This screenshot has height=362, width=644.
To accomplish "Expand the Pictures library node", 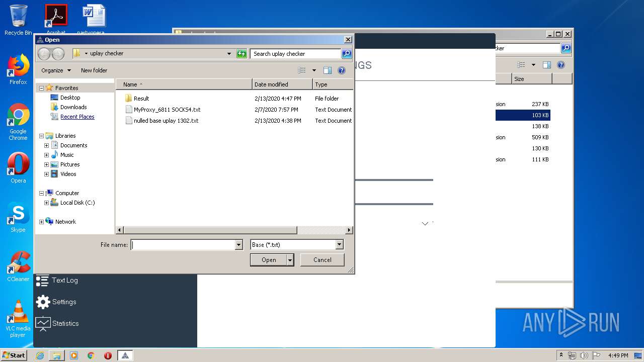I will pyautogui.click(x=46, y=164).
